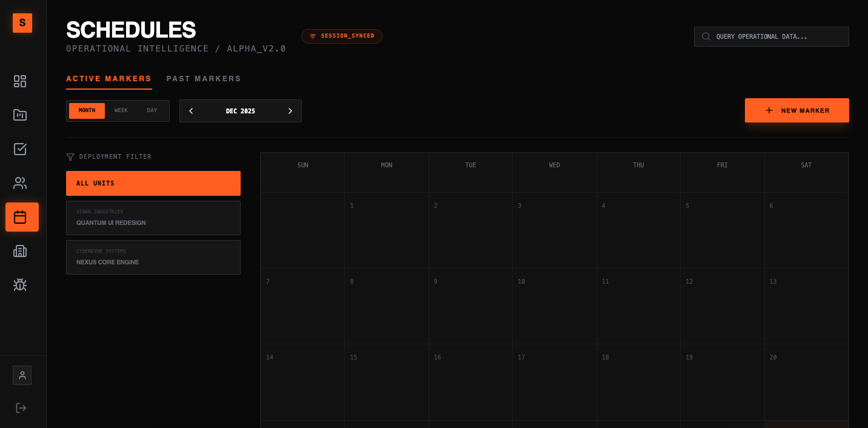Select December 2 calendar cell
This screenshot has width=868, height=428.
pos(470,230)
